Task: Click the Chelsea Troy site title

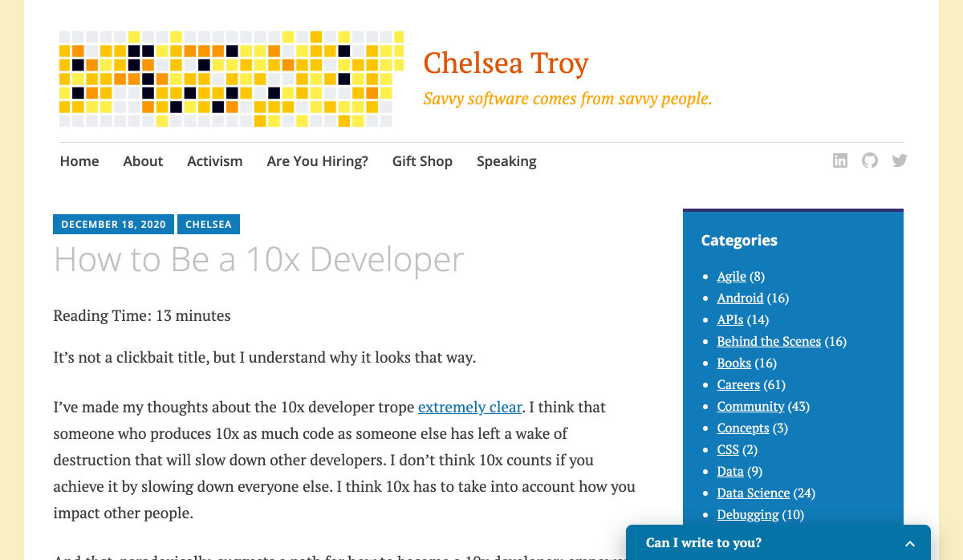Action: (x=506, y=63)
